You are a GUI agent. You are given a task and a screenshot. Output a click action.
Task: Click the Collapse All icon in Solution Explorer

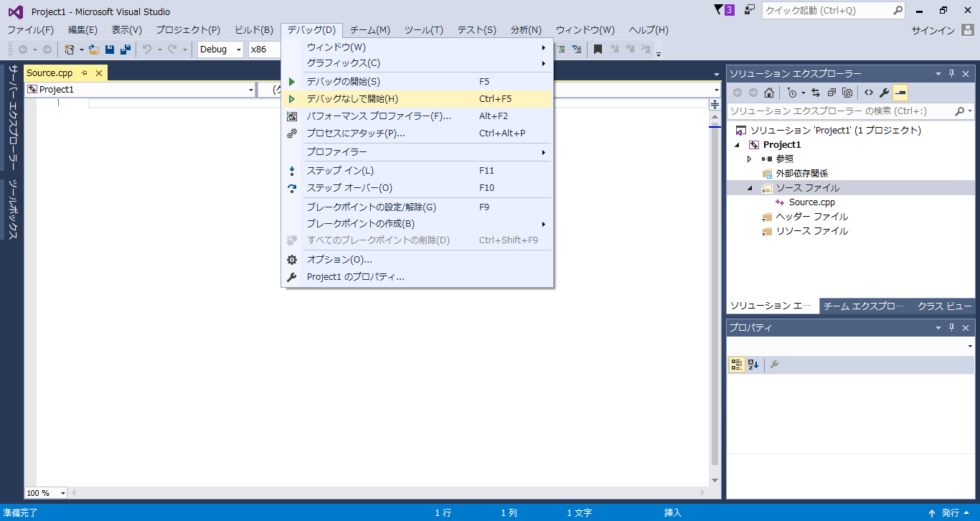[x=832, y=92]
